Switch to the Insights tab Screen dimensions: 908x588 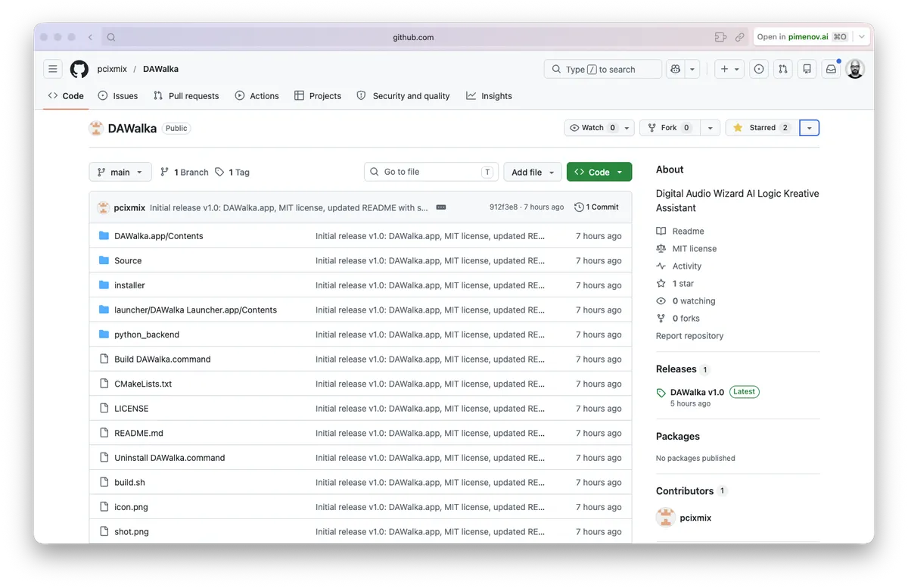(490, 96)
